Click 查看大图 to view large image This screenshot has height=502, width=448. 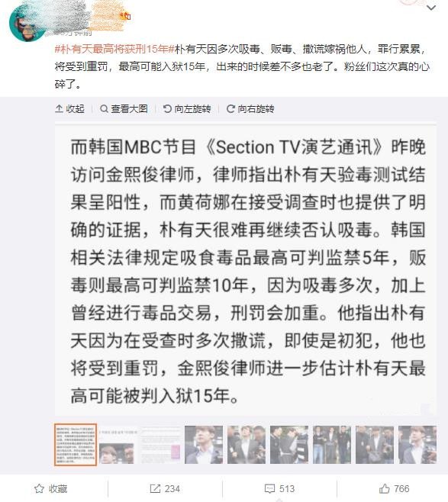[x=124, y=109]
